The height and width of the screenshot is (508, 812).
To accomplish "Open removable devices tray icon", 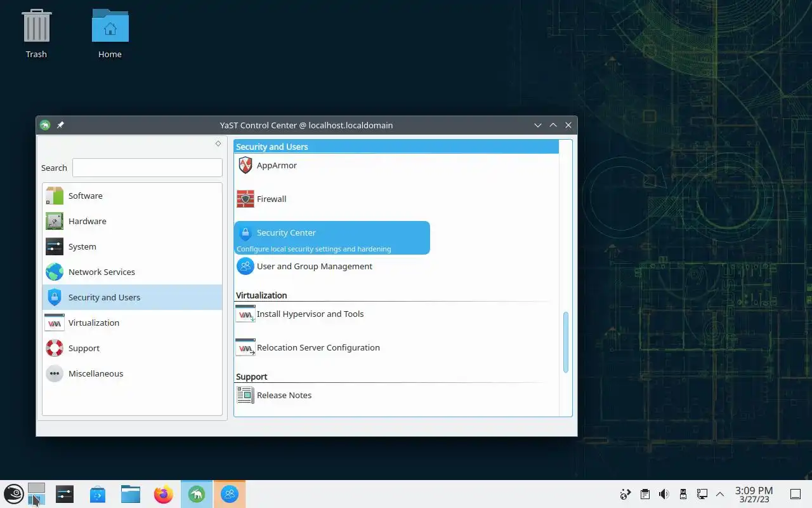I will click(683, 494).
